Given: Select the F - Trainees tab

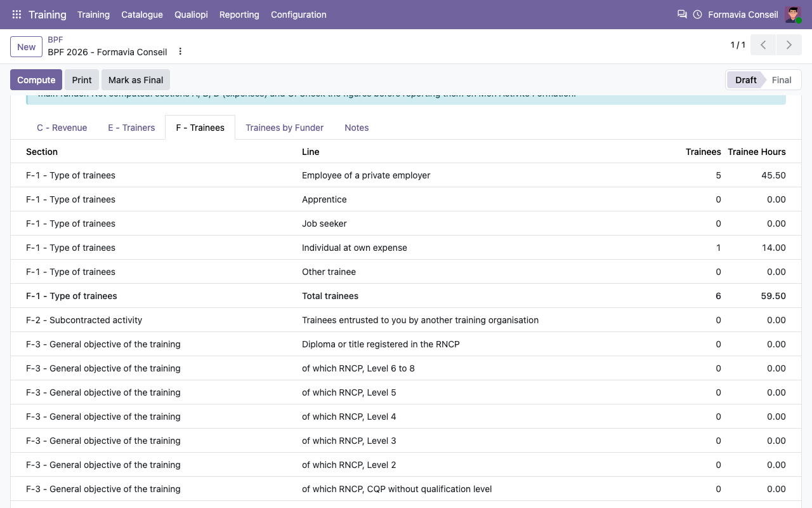Looking at the screenshot, I should (200, 128).
